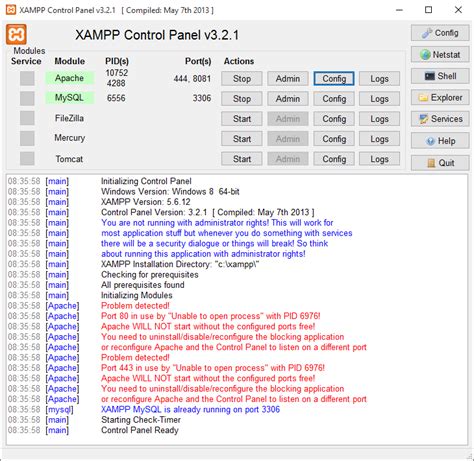Open the global Config with wrench icon

point(440,33)
